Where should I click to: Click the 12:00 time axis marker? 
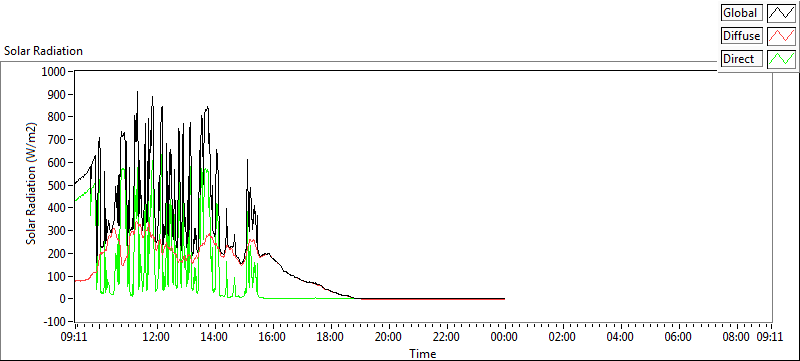coord(156,337)
